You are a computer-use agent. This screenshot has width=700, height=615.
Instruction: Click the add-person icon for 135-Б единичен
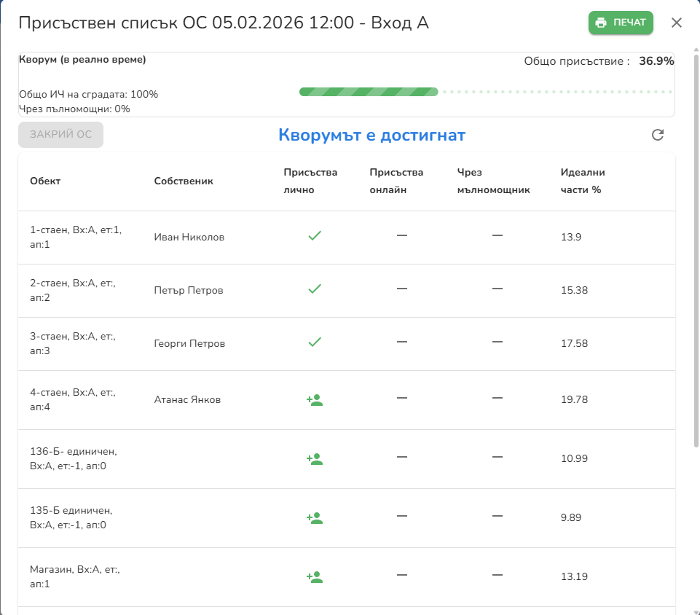coord(314,517)
